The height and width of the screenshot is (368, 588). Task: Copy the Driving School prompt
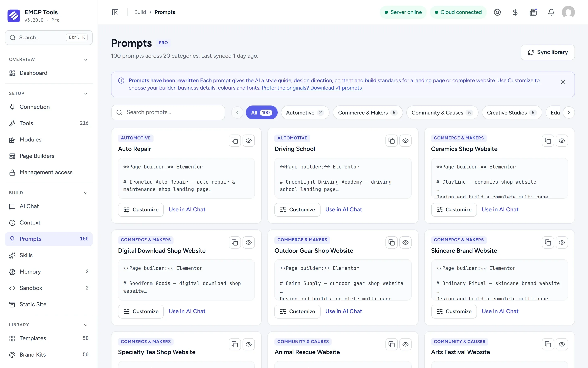tap(391, 141)
